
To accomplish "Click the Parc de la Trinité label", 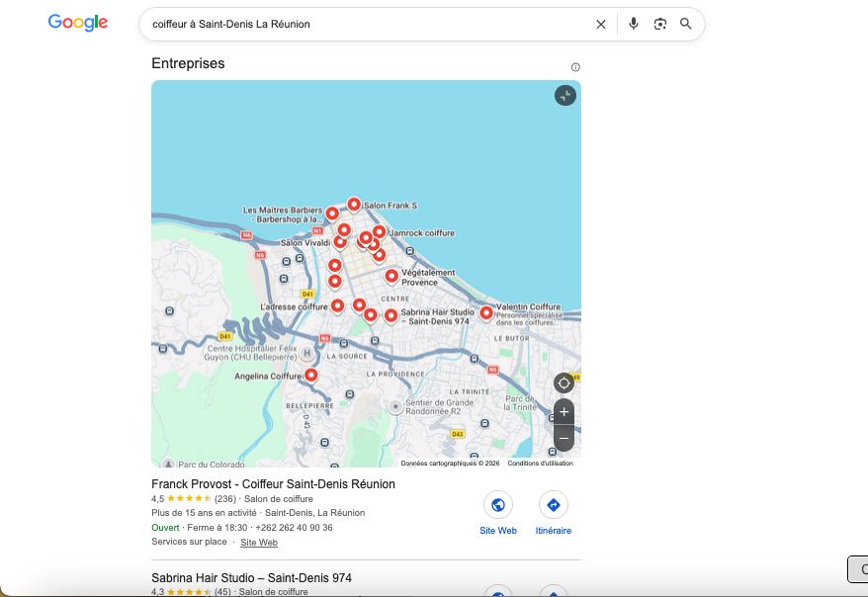I will click(520, 403).
